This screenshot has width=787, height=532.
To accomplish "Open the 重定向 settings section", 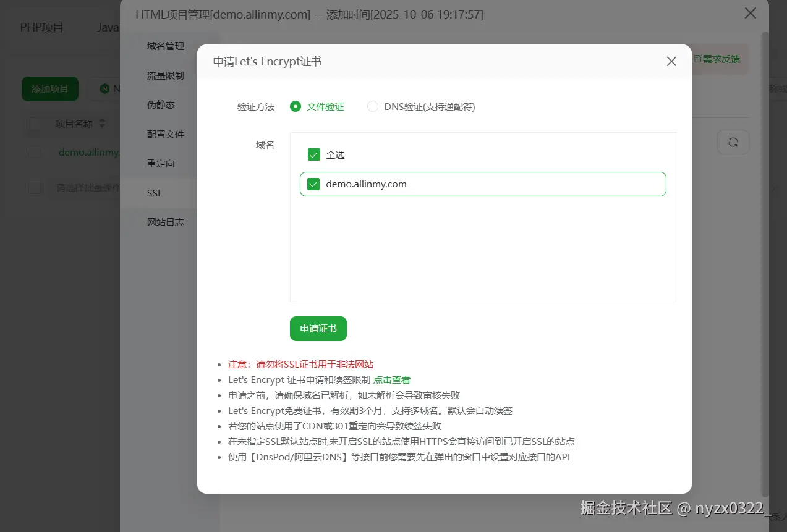I will coord(161,163).
